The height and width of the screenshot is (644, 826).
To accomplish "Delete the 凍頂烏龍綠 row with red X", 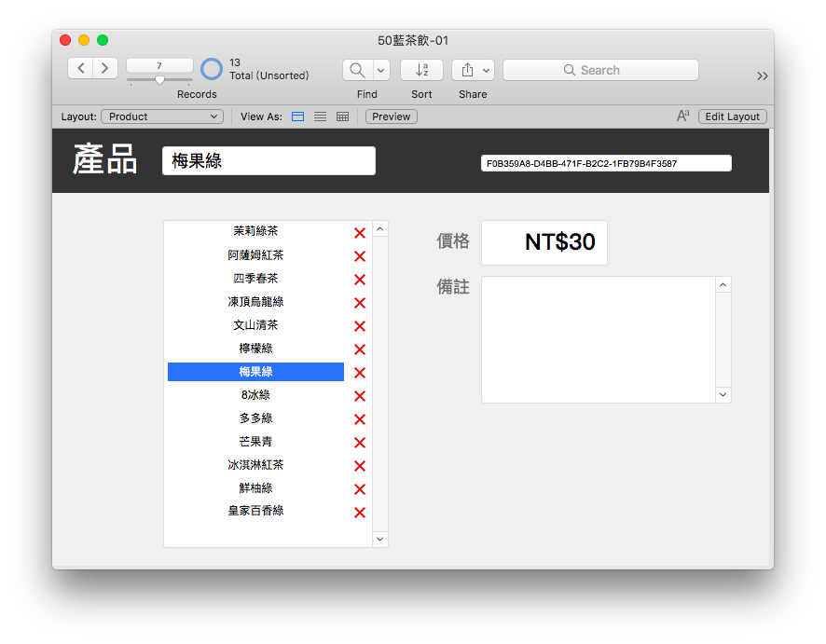I will point(360,303).
